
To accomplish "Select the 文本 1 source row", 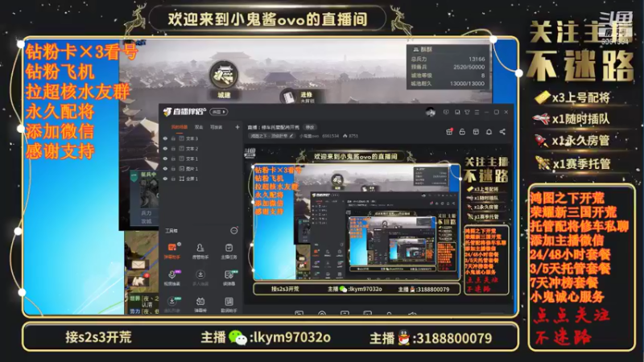I will (201, 158).
